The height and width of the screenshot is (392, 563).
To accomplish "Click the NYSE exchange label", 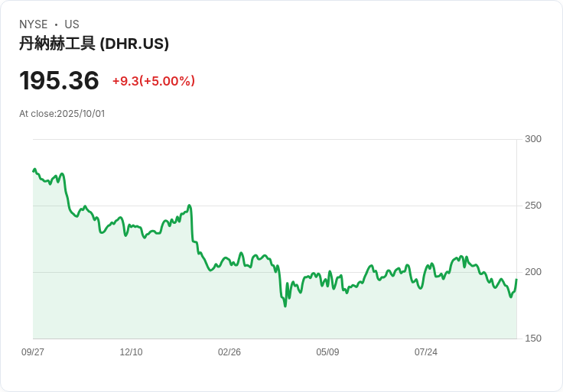I will pyautogui.click(x=34, y=24).
